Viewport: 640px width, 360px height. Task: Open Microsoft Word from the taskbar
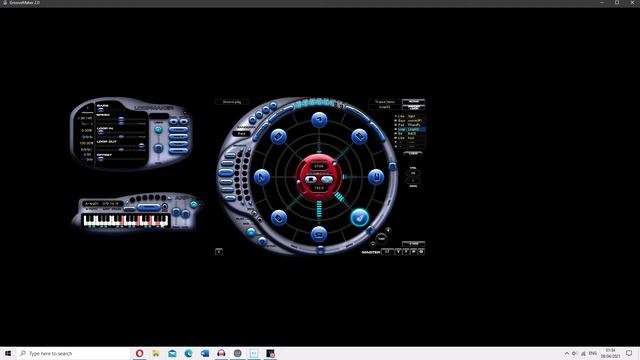(205, 353)
